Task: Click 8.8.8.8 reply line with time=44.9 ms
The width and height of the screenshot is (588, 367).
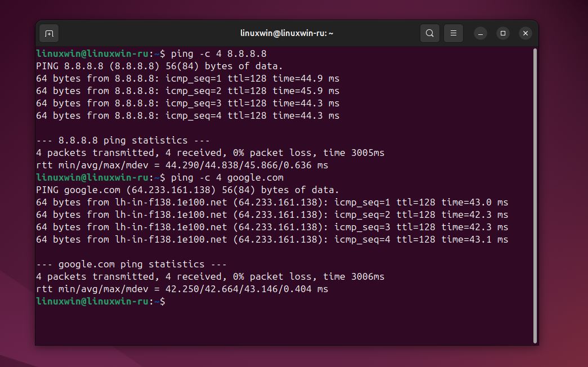Action: click(187, 78)
